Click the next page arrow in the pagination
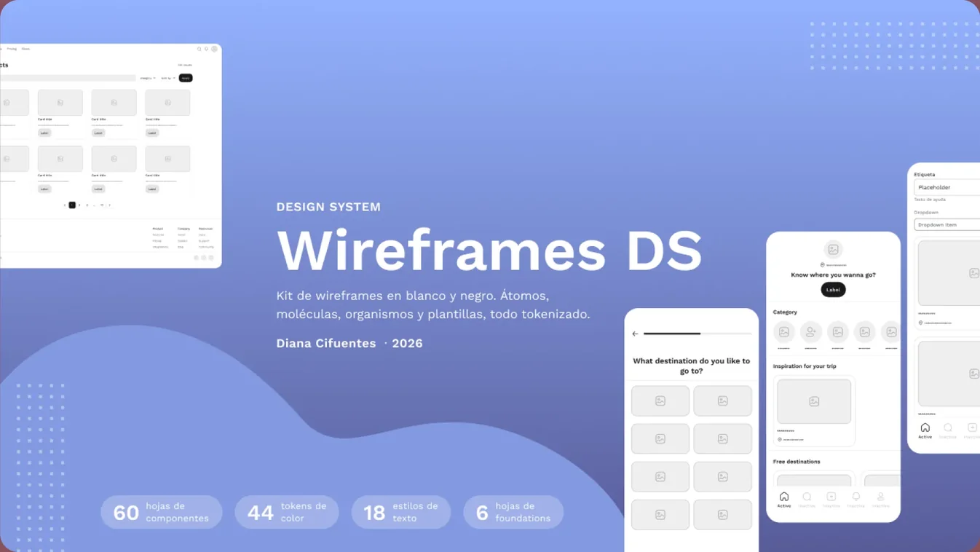This screenshot has width=980, height=552. (110, 205)
